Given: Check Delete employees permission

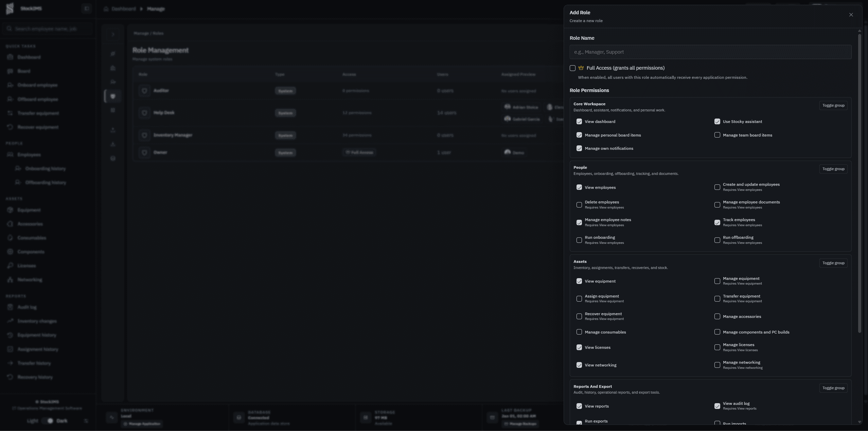Looking at the screenshot, I should 579,205.
